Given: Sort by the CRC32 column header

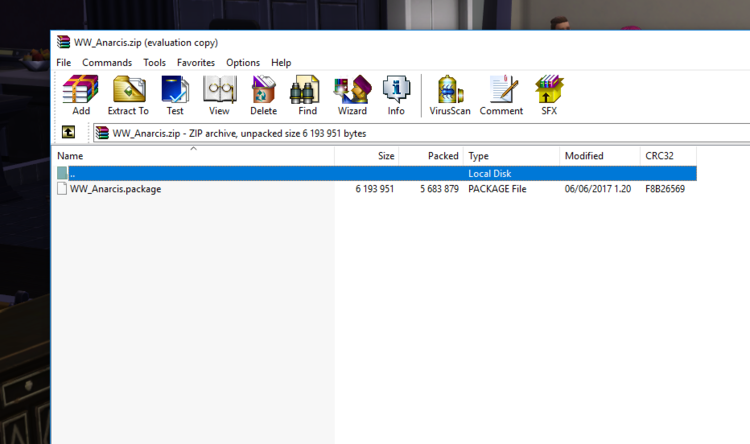Looking at the screenshot, I should click(668, 156).
